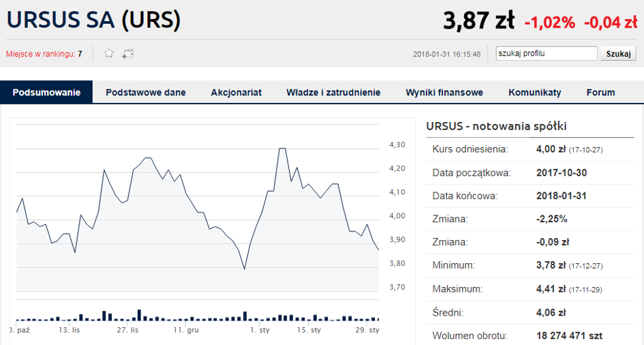Viewport: 644px width, 345px height.
Task: Click the Zmiana value -0,09 zł
Action: 553,242
